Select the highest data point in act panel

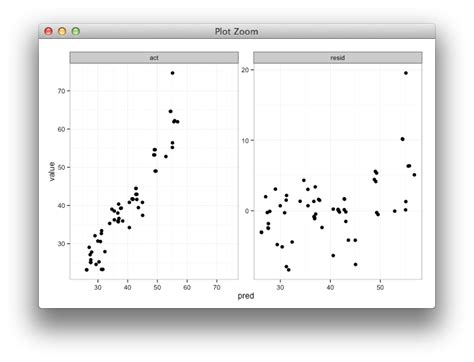[172, 73]
